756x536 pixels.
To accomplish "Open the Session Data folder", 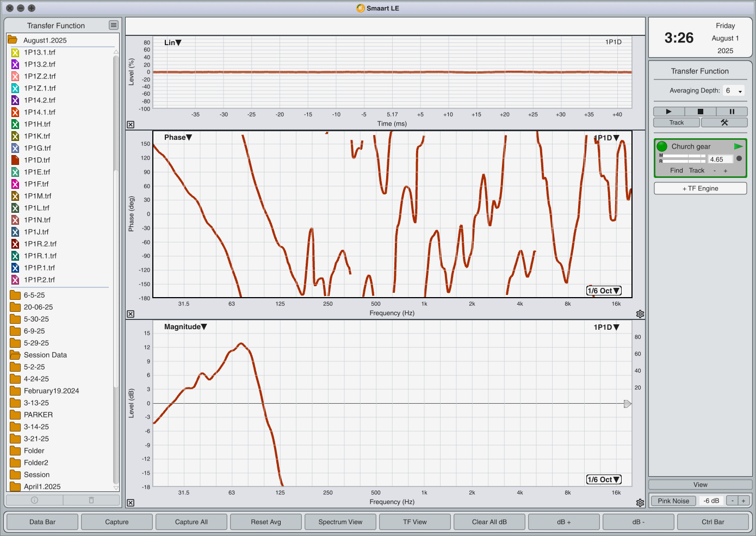I will (x=45, y=355).
